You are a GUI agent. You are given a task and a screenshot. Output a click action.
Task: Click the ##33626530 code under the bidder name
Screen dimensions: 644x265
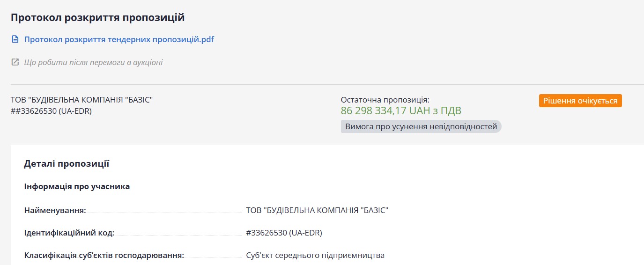point(51,111)
